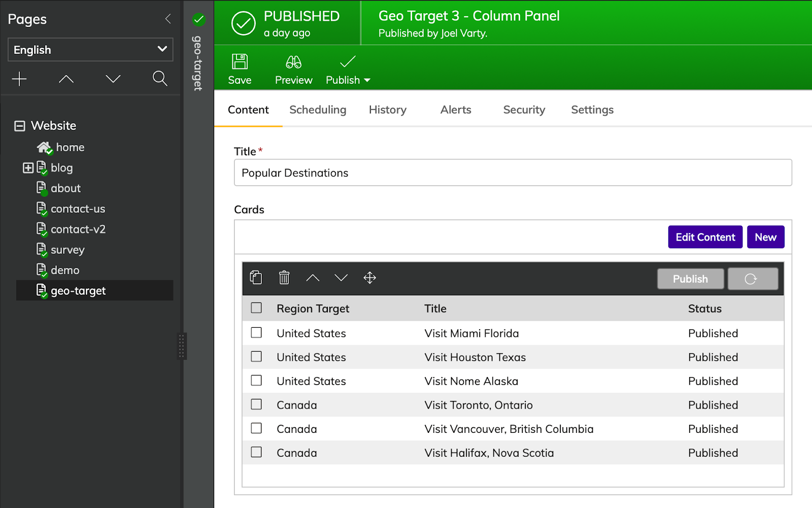The height and width of the screenshot is (508, 812).
Task: Add a new page with plus icon
Action: 19,79
